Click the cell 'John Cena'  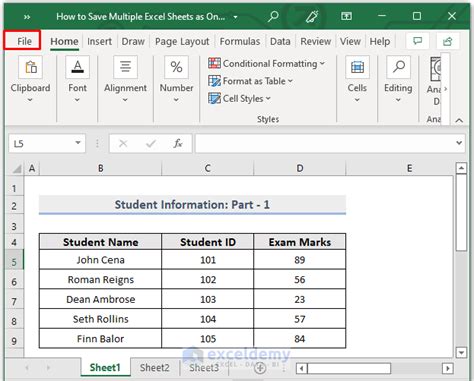pyautogui.click(x=100, y=260)
